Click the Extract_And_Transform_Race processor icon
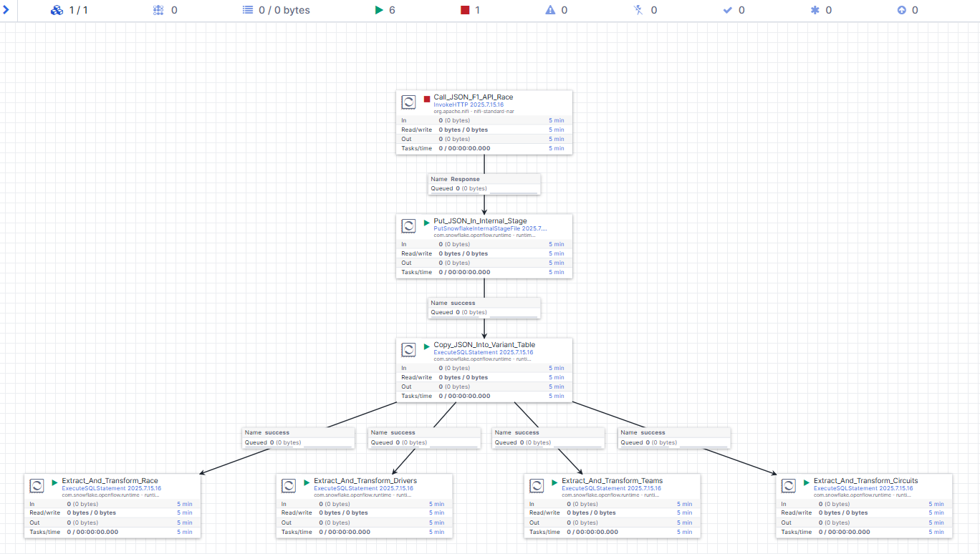 (37, 486)
